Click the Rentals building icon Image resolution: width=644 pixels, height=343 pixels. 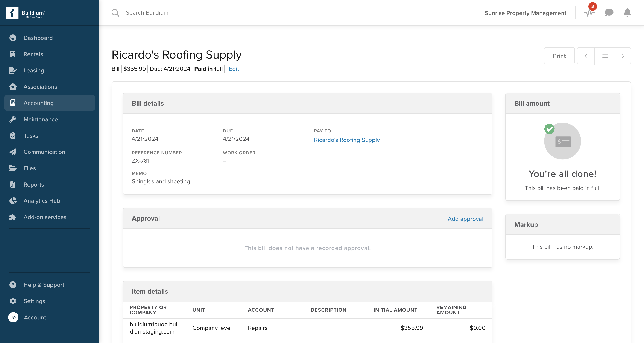coord(13,54)
